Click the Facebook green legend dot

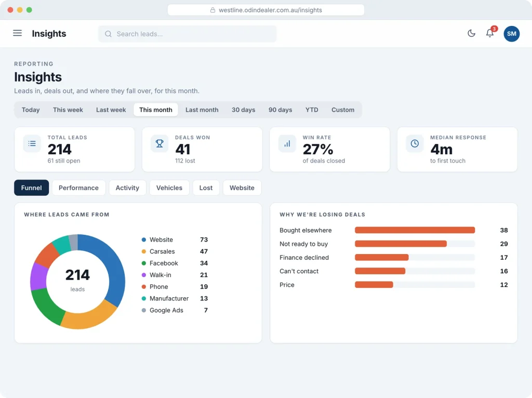tap(144, 263)
